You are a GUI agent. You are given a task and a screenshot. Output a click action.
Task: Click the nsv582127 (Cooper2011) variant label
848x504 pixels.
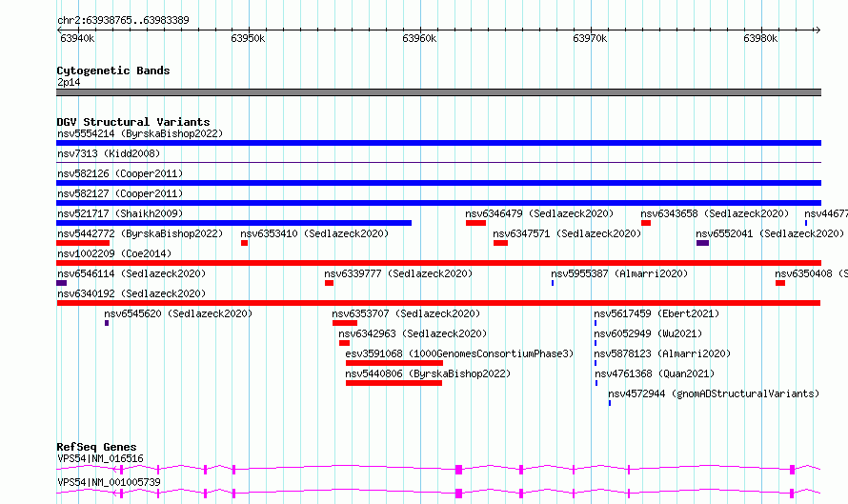click(120, 193)
